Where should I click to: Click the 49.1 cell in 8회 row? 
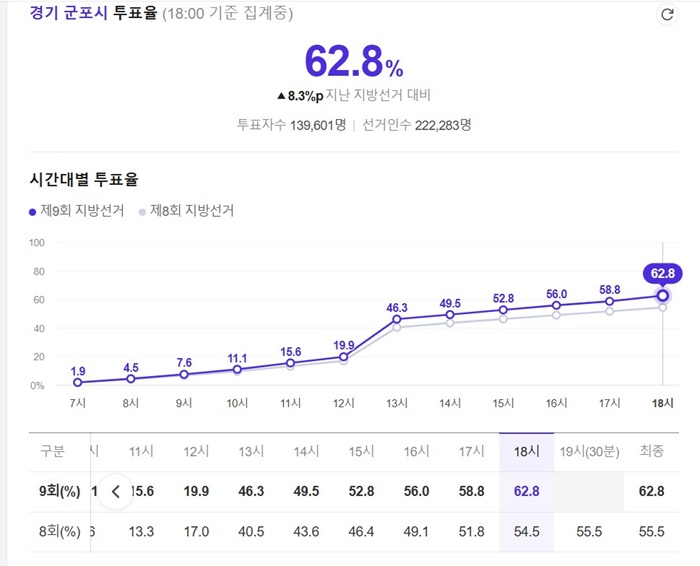point(416,532)
